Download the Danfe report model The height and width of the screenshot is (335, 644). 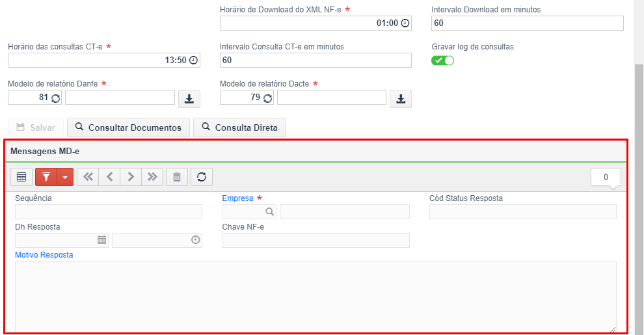coord(189,99)
